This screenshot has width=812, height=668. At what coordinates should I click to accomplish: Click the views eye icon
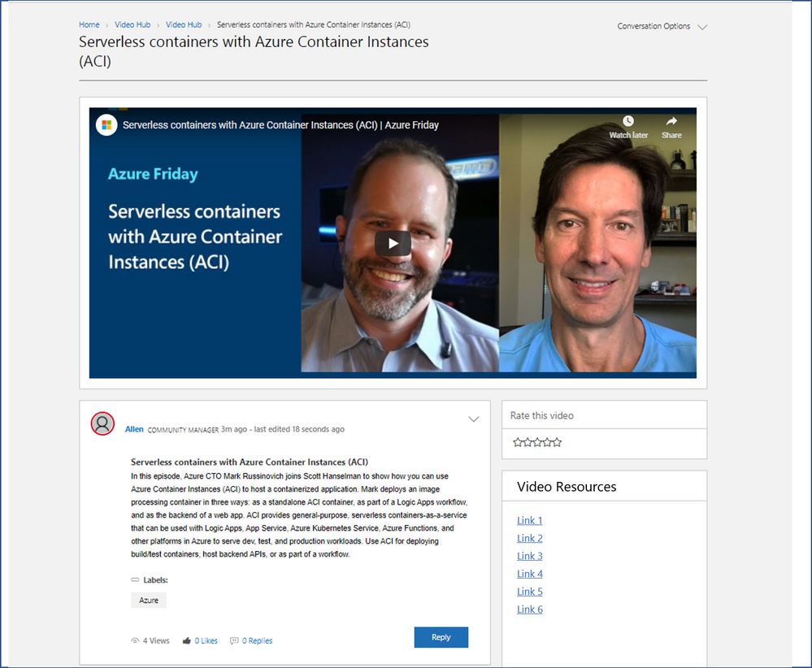point(135,641)
